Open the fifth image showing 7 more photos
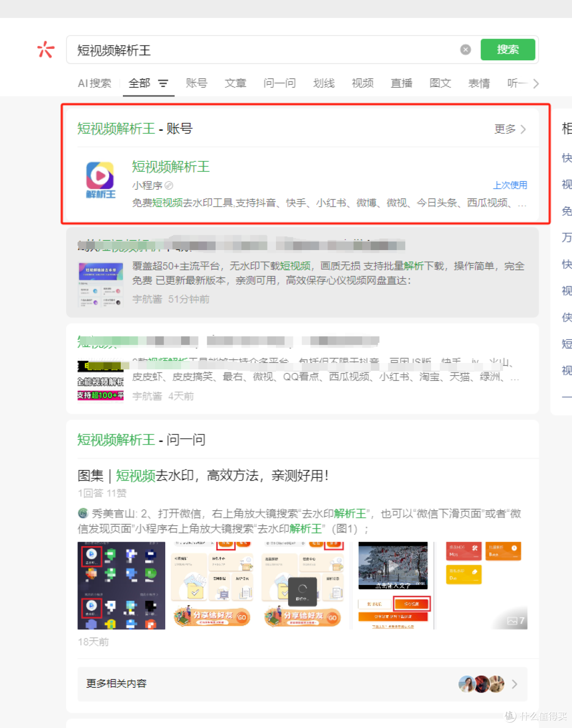 pyautogui.click(x=484, y=585)
